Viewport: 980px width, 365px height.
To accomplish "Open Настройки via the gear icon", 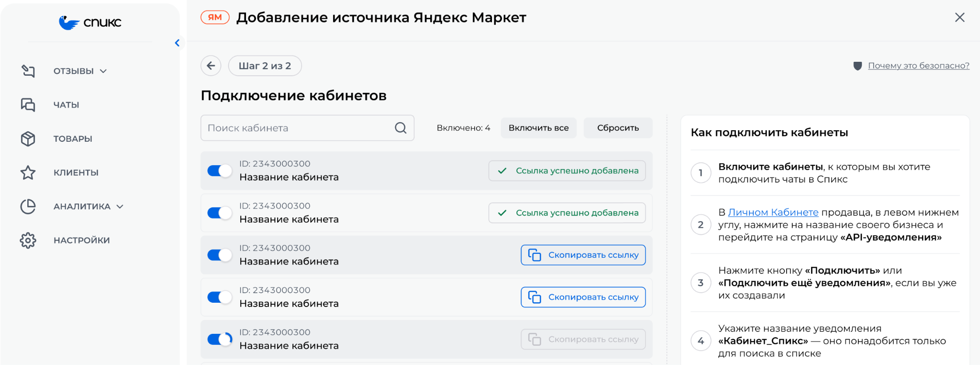I will (28, 240).
